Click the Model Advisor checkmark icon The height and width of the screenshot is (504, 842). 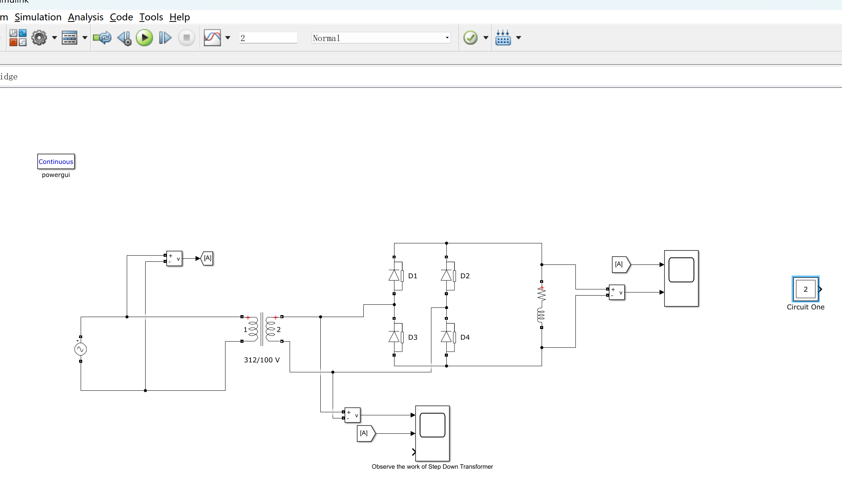click(x=470, y=38)
